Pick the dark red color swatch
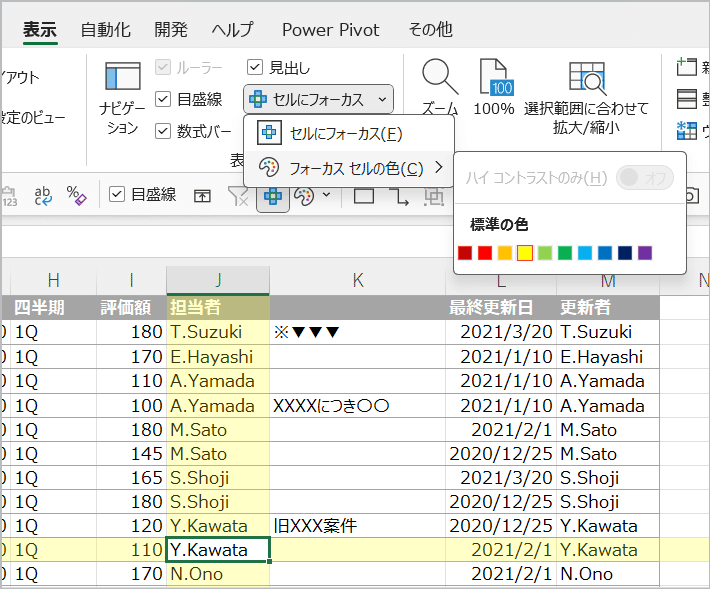Viewport: 710px width, 589px height. (465, 253)
